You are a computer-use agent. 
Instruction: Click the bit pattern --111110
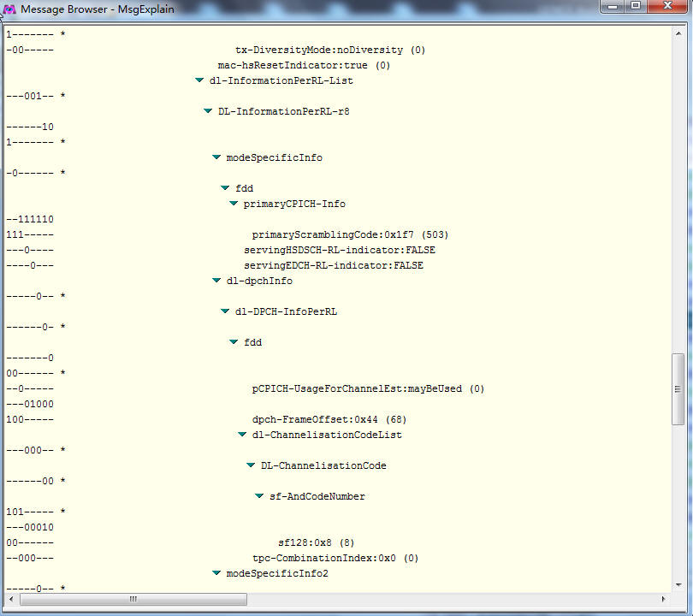click(x=30, y=219)
